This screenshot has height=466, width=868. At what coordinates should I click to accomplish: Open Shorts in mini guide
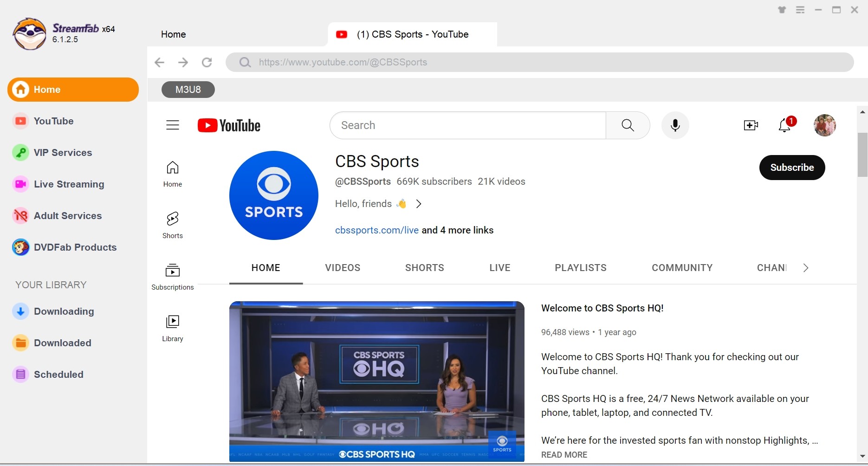coord(173,226)
